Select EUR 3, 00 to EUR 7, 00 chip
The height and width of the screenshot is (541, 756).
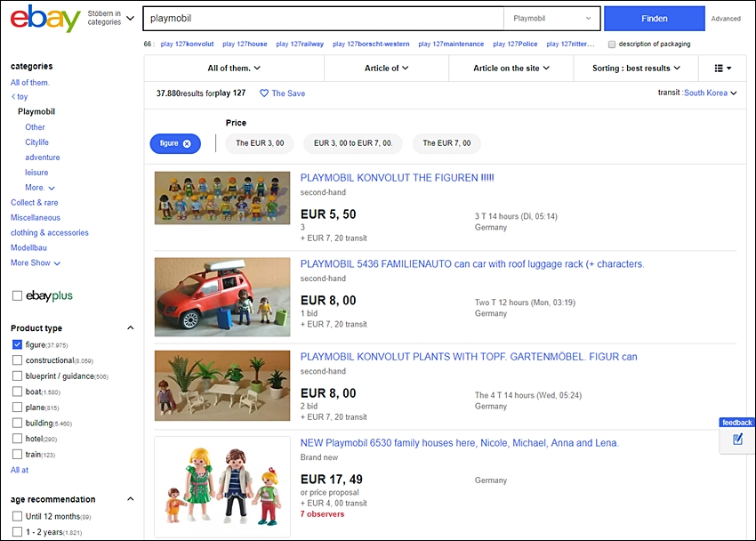click(x=353, y=143)
